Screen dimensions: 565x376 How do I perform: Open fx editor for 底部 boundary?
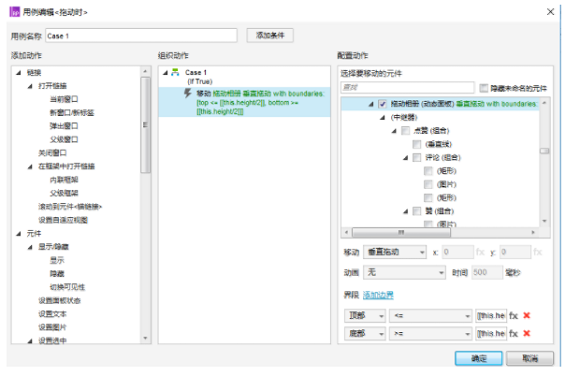click(x=513, y=333)
